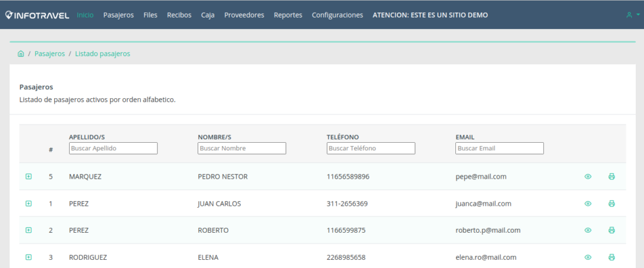Expand the row for JUAN CARLOS PEREZ

point(28,203)
